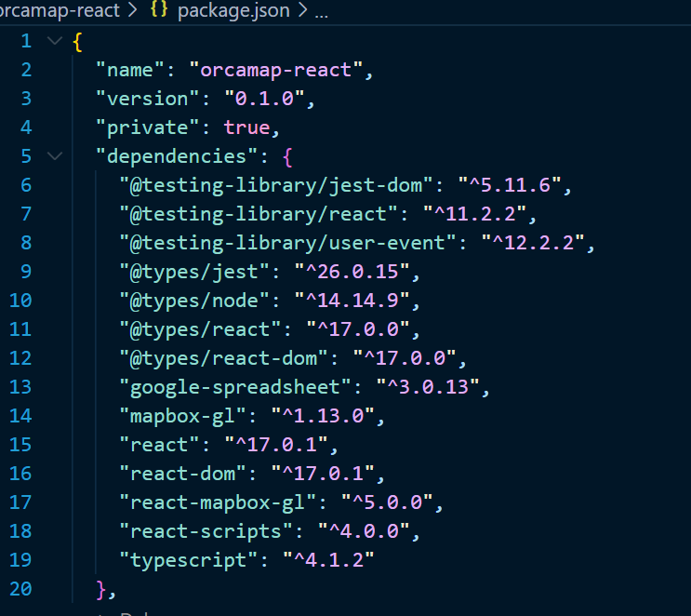691x616 pixels.
Task: Click the "^5.11.6" version value
Action: [510, 185]
